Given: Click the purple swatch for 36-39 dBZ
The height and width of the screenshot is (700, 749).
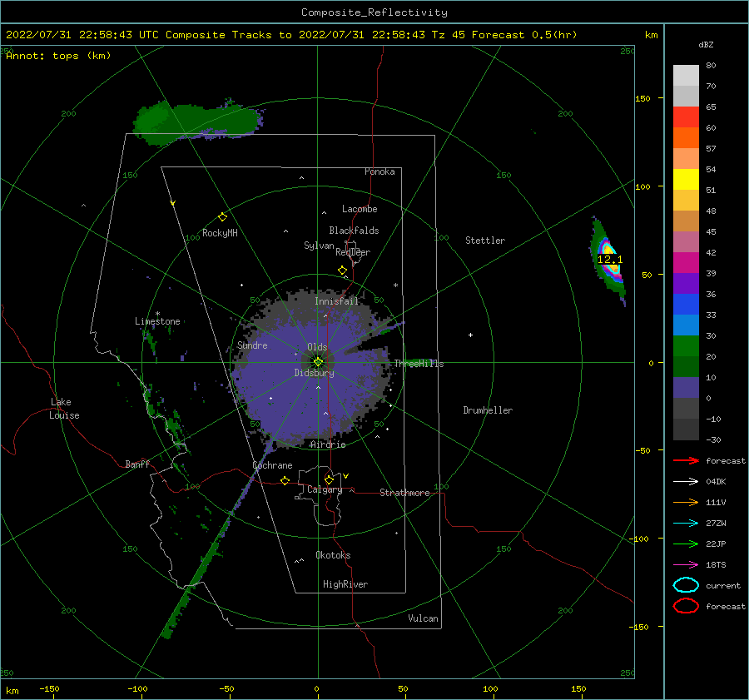Looking at the screenshot, I should tap(686, 284).
